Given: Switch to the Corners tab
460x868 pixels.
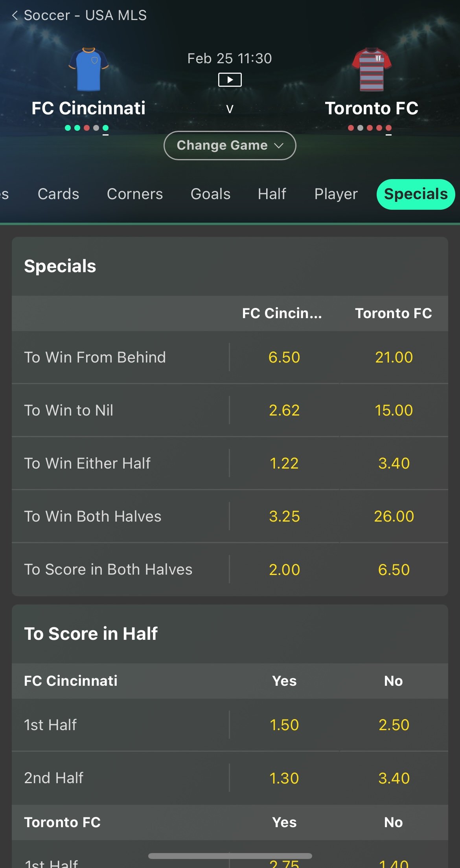Looking at the screenshot, I should tap(134, 194).
